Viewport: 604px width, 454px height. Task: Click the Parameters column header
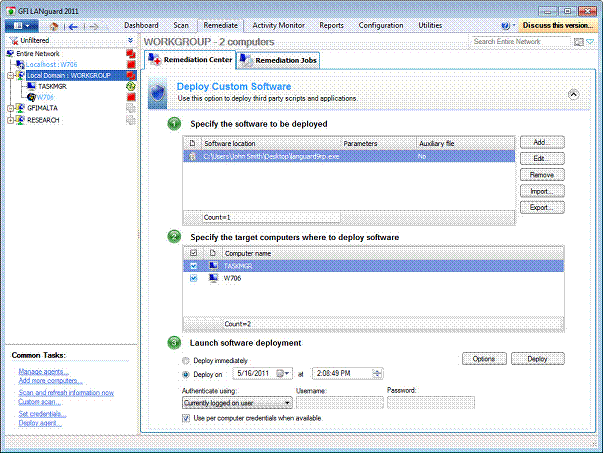click(x=379, y=144)
